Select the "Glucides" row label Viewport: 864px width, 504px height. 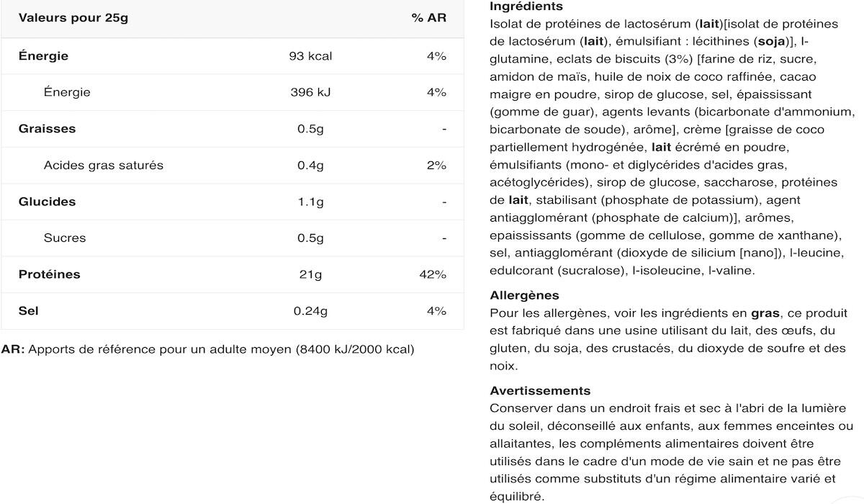(47, 202)
